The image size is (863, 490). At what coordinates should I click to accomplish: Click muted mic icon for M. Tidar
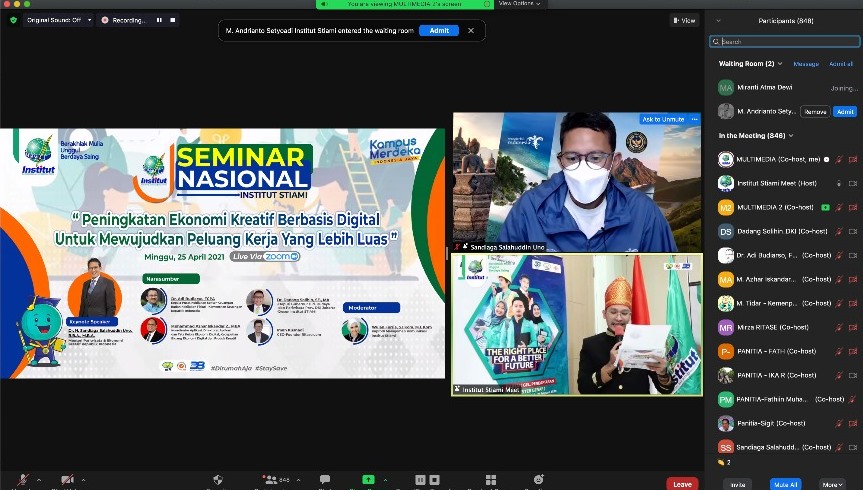coord(839,303)
